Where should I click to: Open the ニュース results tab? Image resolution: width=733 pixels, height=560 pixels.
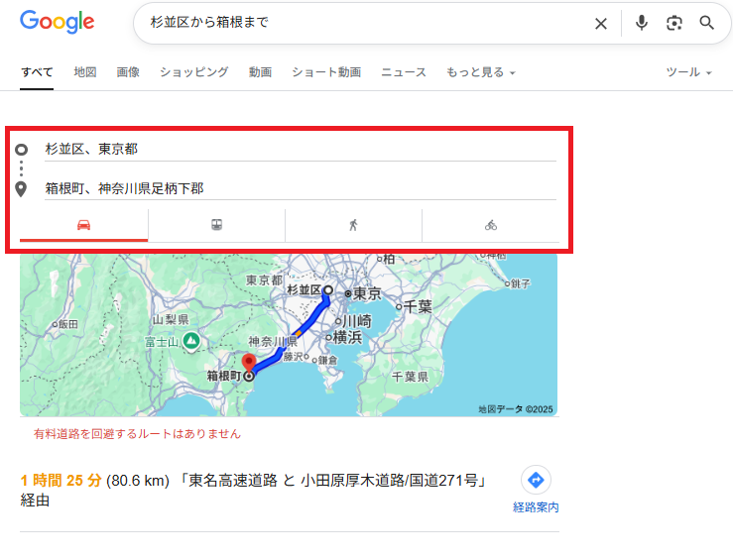click(404, 72)
